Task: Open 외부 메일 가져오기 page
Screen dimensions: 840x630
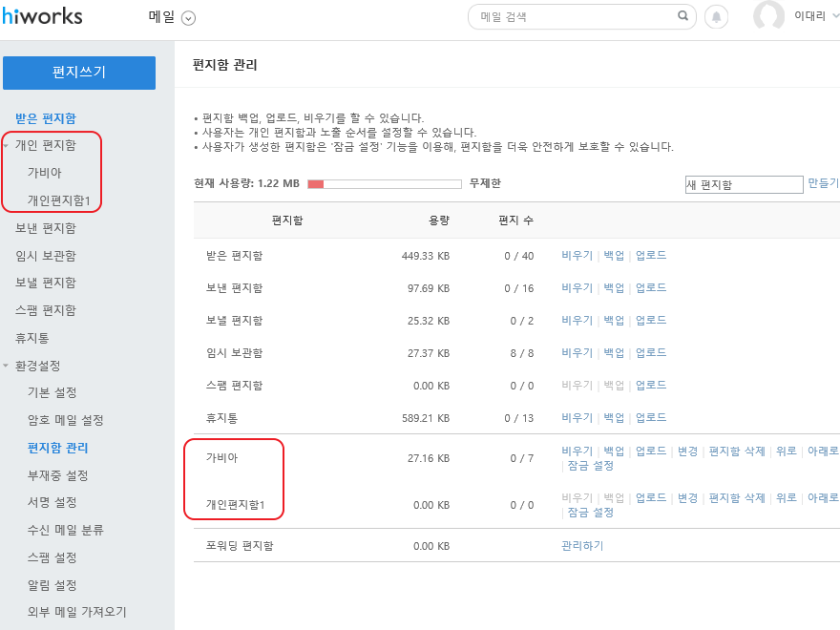Action: pyautogui.click(x=77, y=612)
